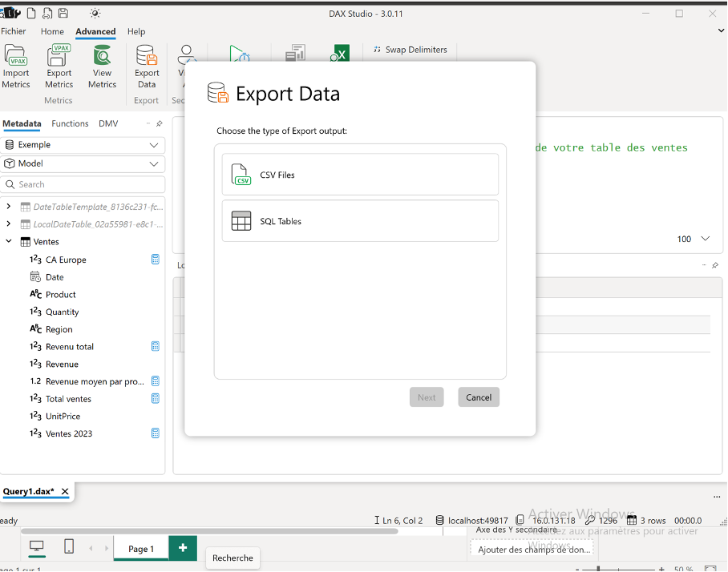Select the Region column
Image resolution: width=728 pixels, height=572 pixels.
59,329
